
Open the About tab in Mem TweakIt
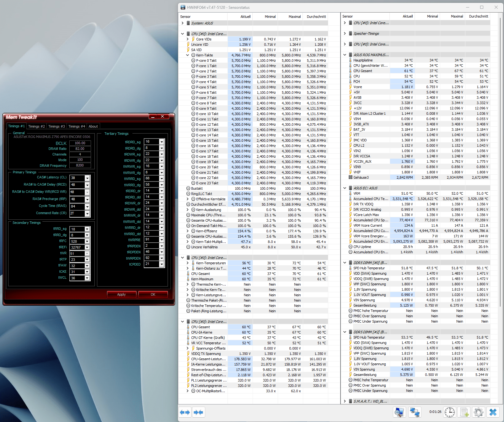(x=93, y=126)
